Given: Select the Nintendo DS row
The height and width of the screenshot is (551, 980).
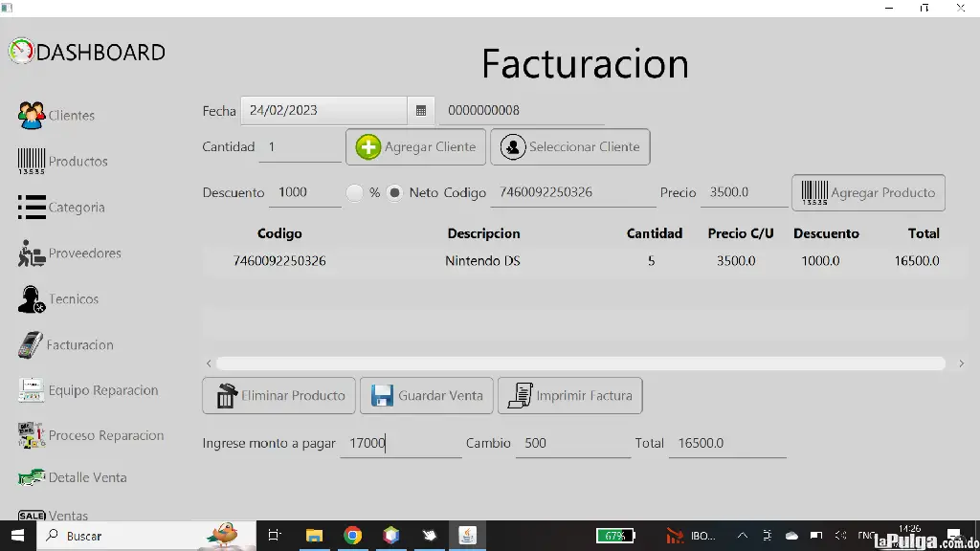Looking at the screenshot, I should [587, 261].
